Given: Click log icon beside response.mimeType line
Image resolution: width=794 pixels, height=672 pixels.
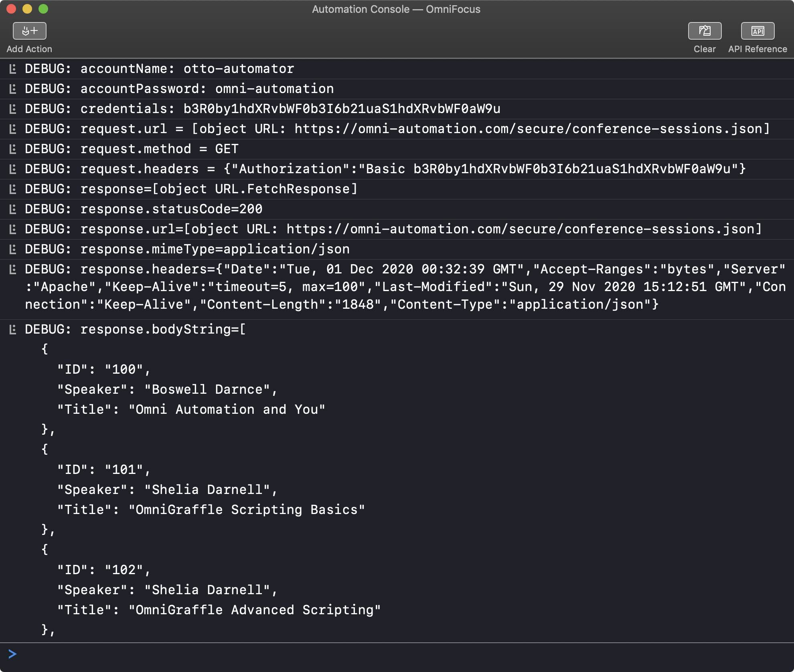Looking at the screenshot, I should click(x=13, y=249).
